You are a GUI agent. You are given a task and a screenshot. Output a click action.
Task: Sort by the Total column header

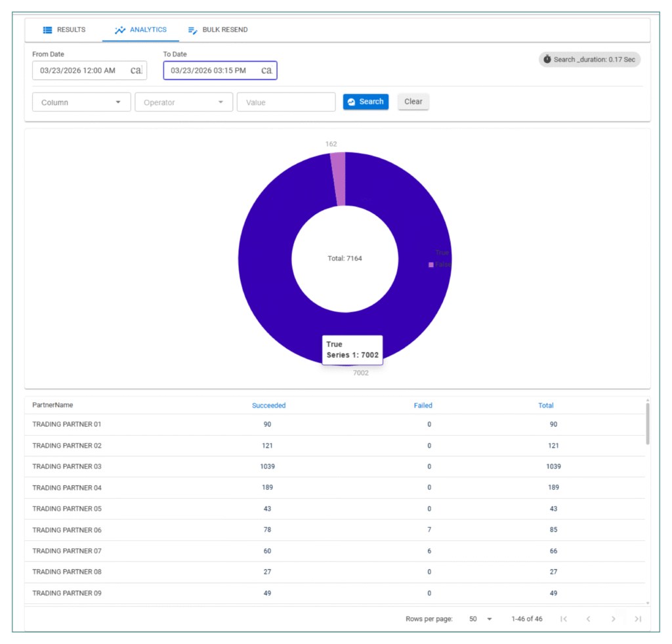click(x=545, y=405)
